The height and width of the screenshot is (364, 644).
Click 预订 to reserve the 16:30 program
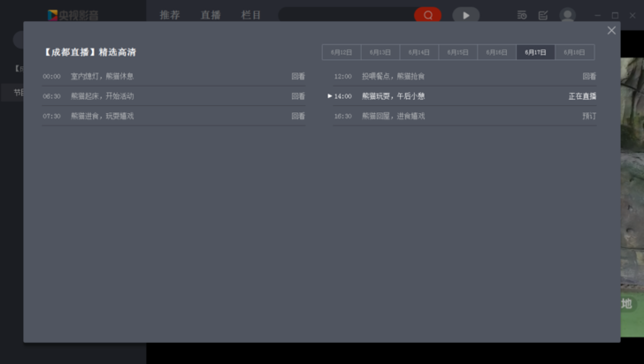[589, 116]
